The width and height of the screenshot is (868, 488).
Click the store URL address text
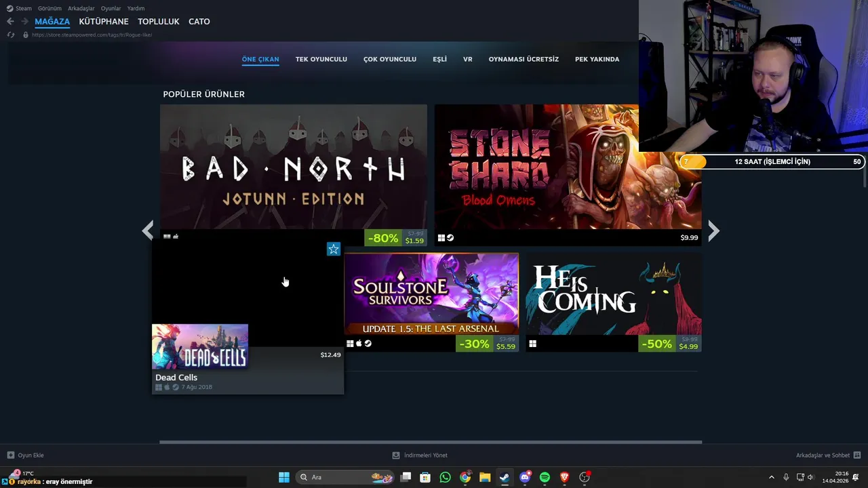click(92, 35)
